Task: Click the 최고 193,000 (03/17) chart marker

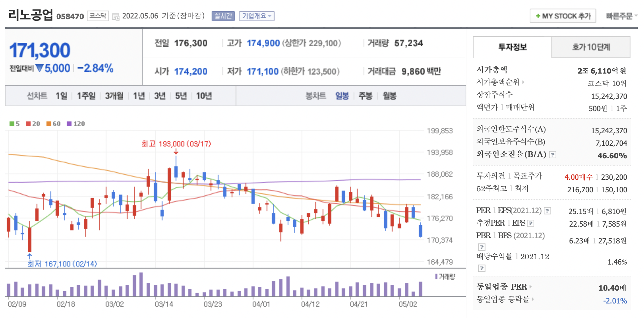Action: tap(176, 144)
